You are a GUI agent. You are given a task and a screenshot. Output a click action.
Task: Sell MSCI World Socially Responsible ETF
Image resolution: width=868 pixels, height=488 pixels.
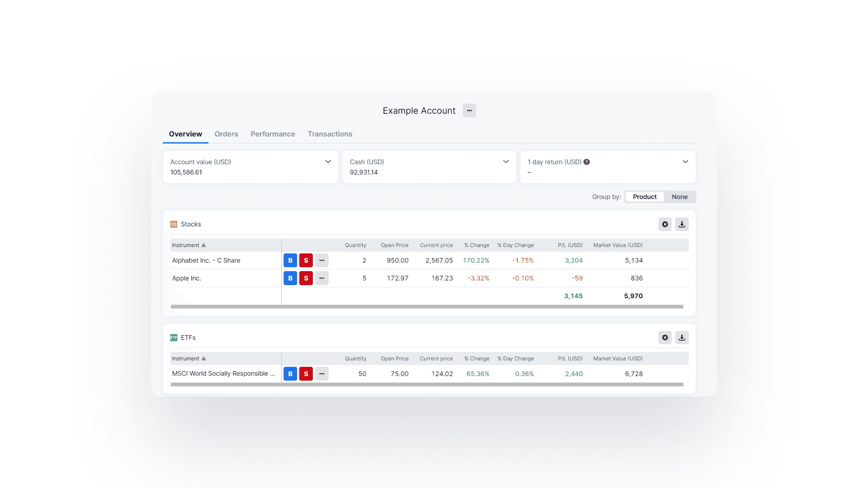(x=306, y=374)
